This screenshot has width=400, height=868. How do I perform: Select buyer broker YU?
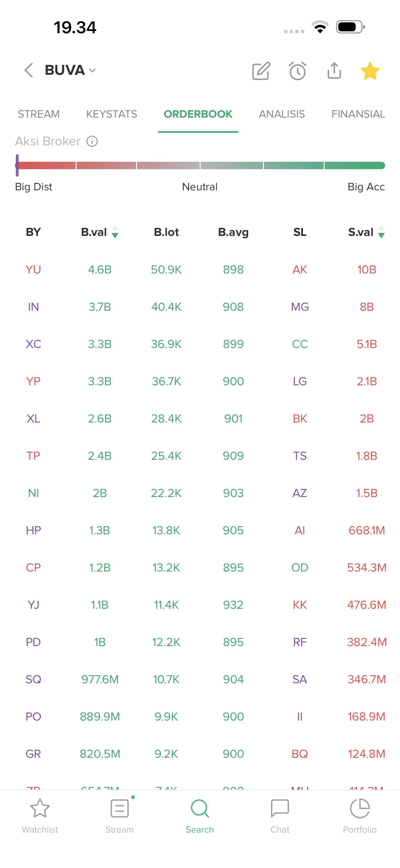point(33,269)
